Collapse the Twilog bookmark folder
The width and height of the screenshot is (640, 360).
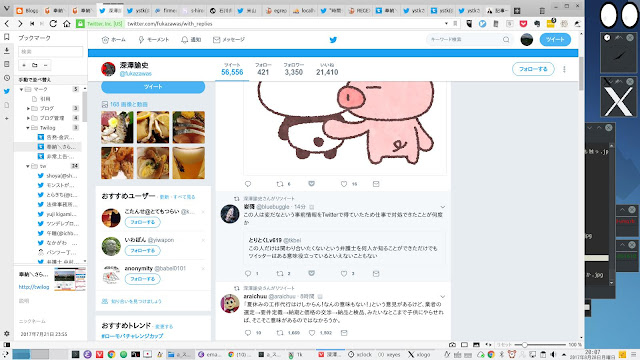(28, 128)
